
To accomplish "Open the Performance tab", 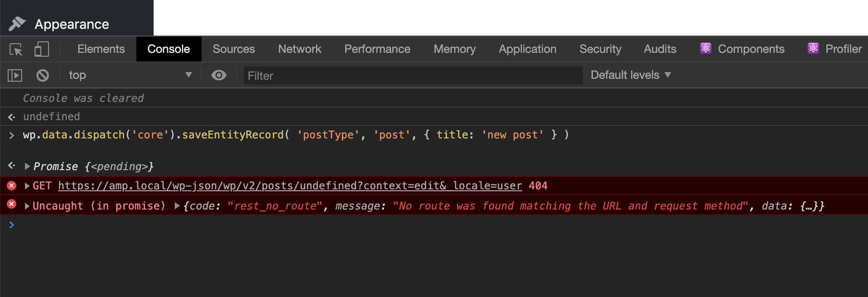I will coord(377,49).
